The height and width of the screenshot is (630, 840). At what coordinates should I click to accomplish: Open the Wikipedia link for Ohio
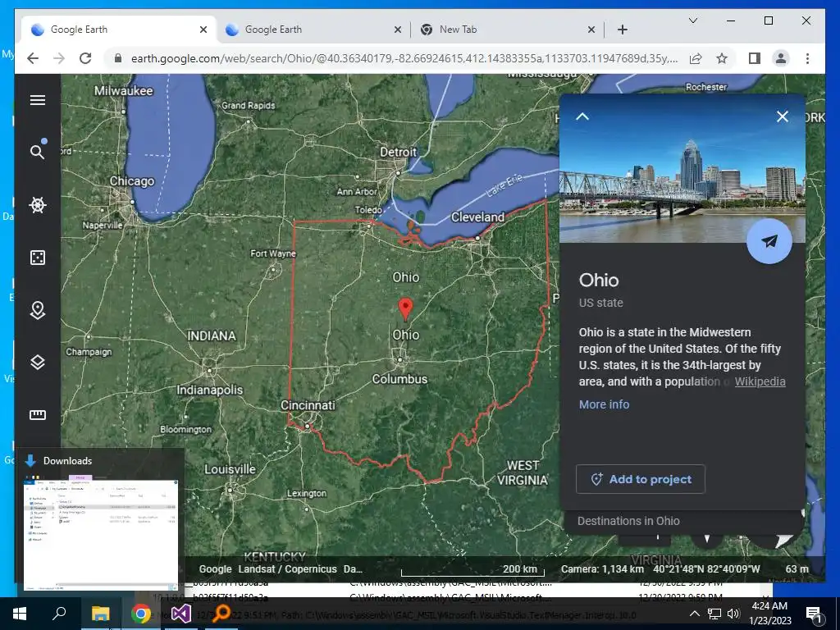760,381
